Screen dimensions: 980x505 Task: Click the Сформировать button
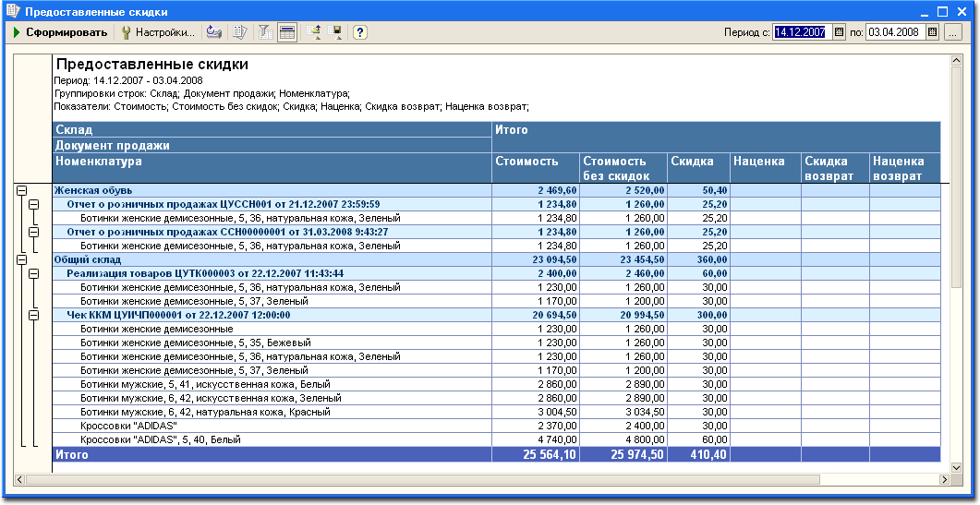click(x=60, y=32)
